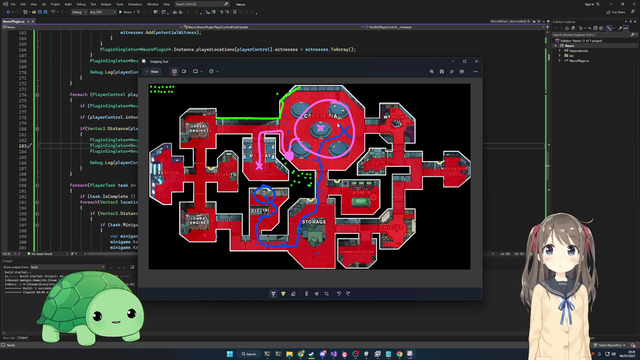Toggle the ruler tool in Snipping Tool
The height and width of the screenshot is (360, 640).
click(307, 294)
